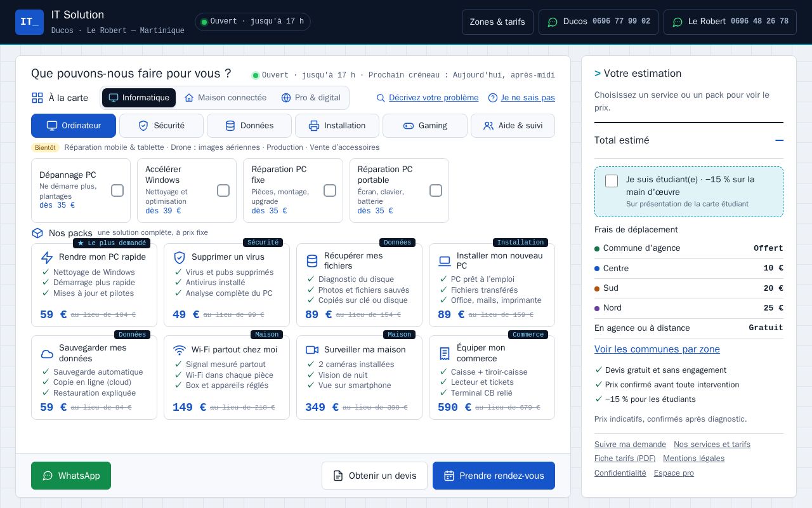Click the WhatsApp icon beside Ducos number
This screenshot has height=508, width=812.
553,22
